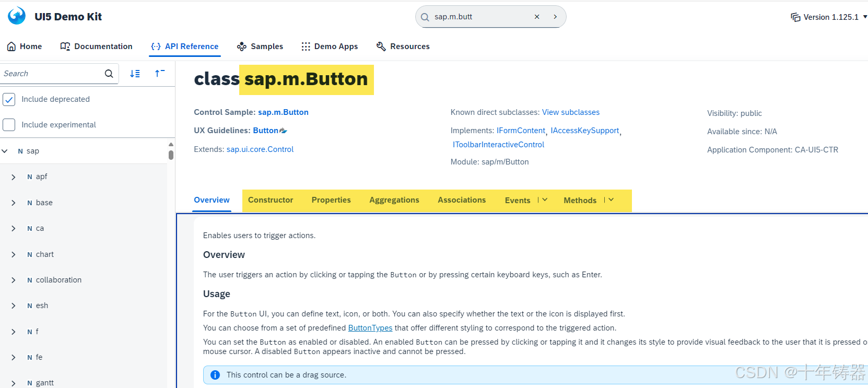
Task: Click the collapse all tree nodes icon
Action: click(160, 74)
